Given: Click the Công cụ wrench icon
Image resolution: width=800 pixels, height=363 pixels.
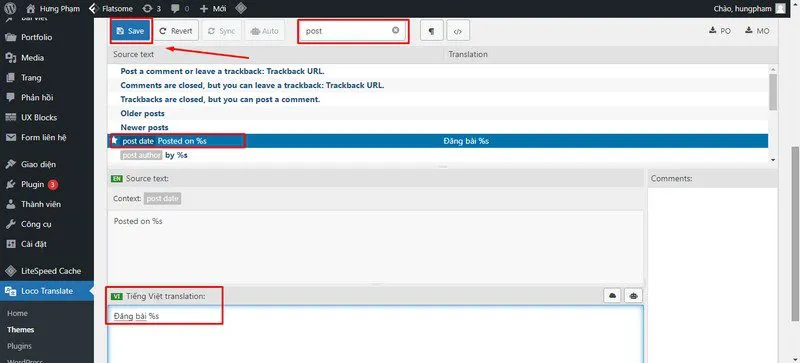Looking at the screenshot, I should tap(10, 224).
